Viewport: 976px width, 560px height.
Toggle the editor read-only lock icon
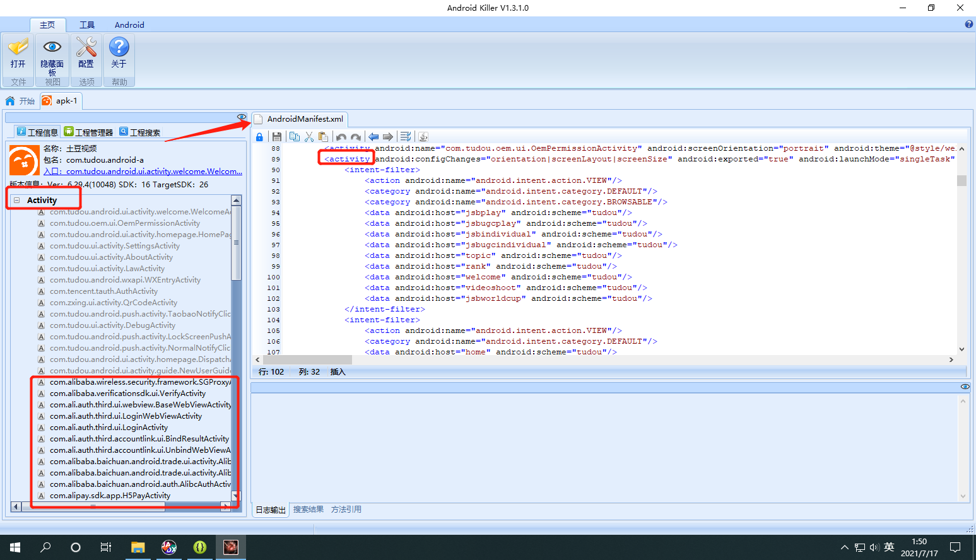(x=259, y=137)
